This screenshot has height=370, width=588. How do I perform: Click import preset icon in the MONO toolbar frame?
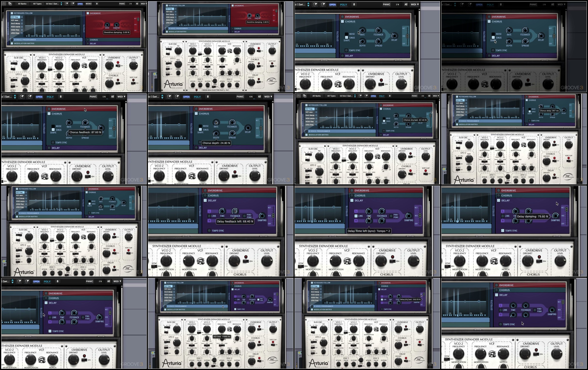67,4
